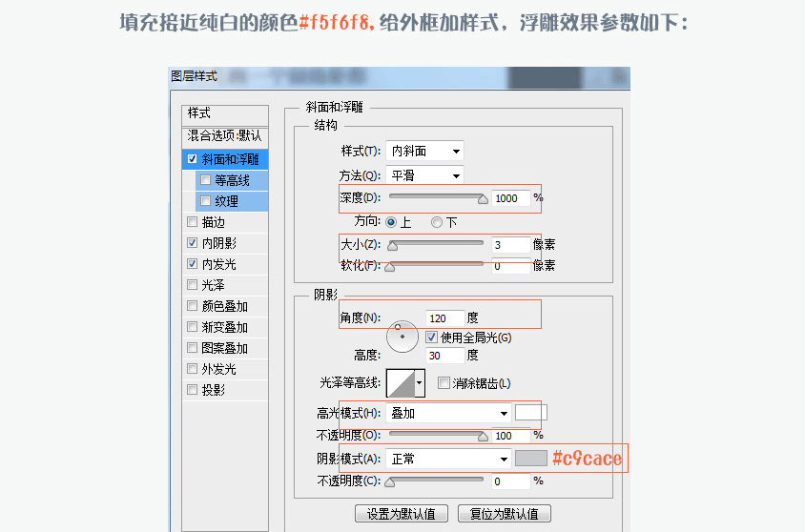The height and width of the screenshot is (532, 805).
Task: Click the 大小 slider handle
Action: (x=392, y=245)
